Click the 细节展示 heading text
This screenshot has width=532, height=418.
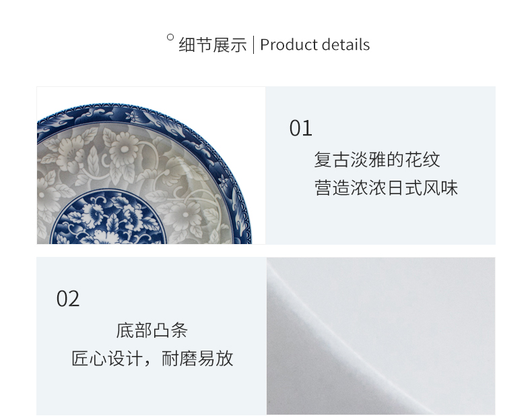(x=212, y=44)
